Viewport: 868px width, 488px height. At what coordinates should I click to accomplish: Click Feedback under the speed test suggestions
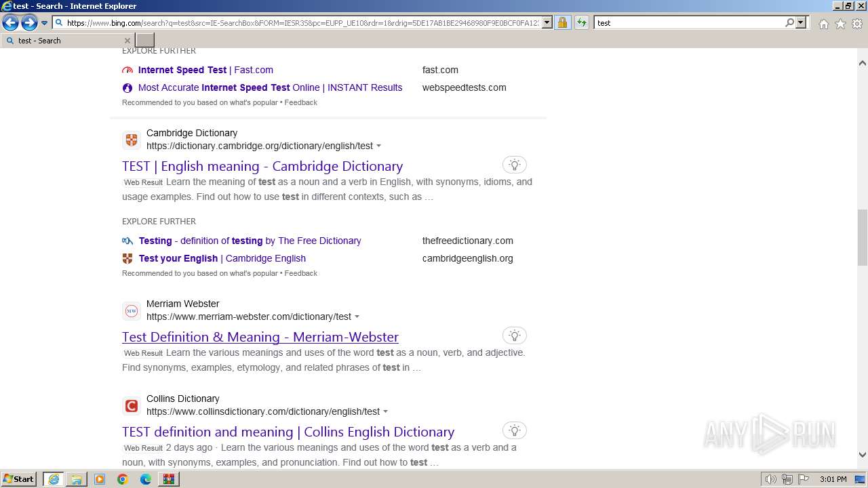click(x=301, y=102)
